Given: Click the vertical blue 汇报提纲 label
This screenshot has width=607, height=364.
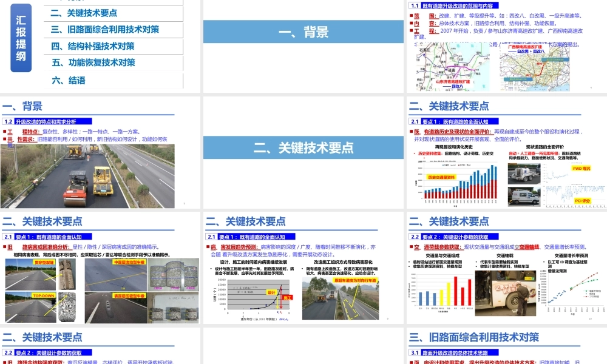Looking at the screenshot, I should (21, 38).
